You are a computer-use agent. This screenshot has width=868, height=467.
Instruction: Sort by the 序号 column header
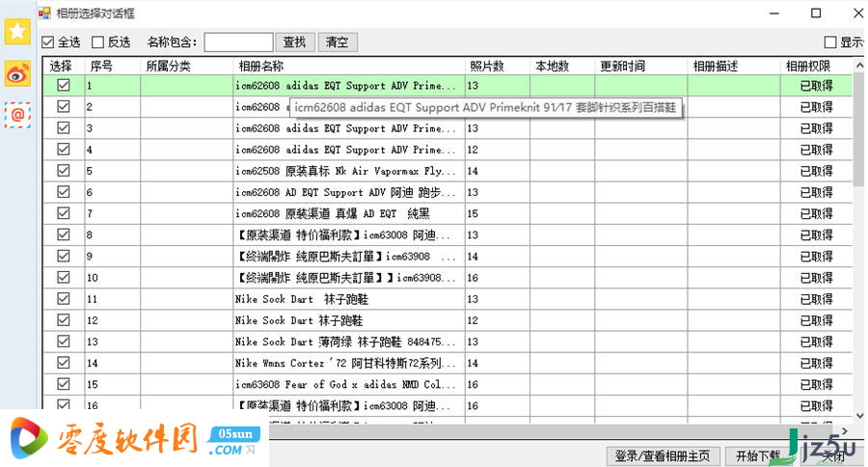[x=113, y=66]
